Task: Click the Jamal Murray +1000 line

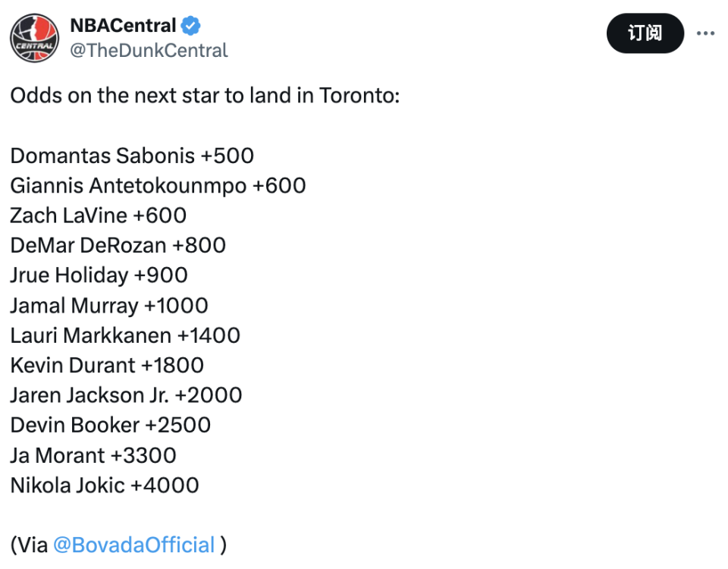Action: [109, 305]
